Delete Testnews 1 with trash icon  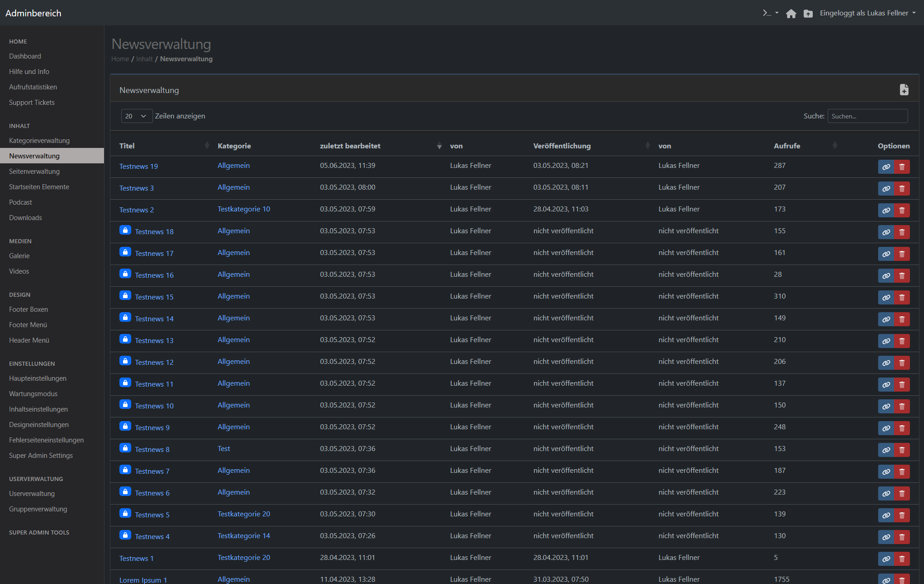pyautogui.click(x=902, y=559)
